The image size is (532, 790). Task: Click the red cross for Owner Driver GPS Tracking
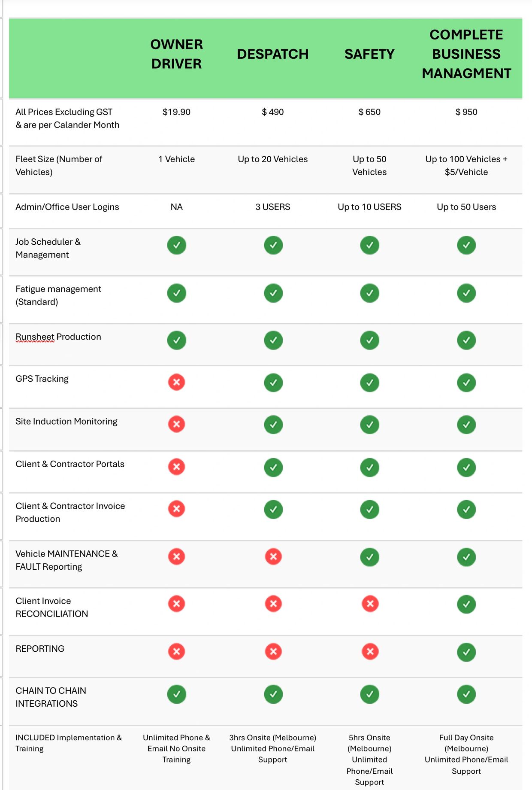(x=176, y=382)
